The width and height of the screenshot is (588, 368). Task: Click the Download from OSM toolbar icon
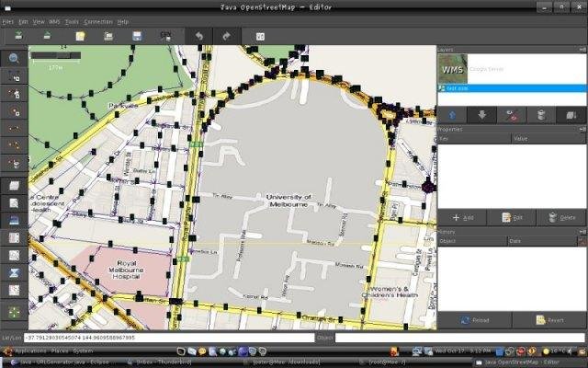pos(18,36)
